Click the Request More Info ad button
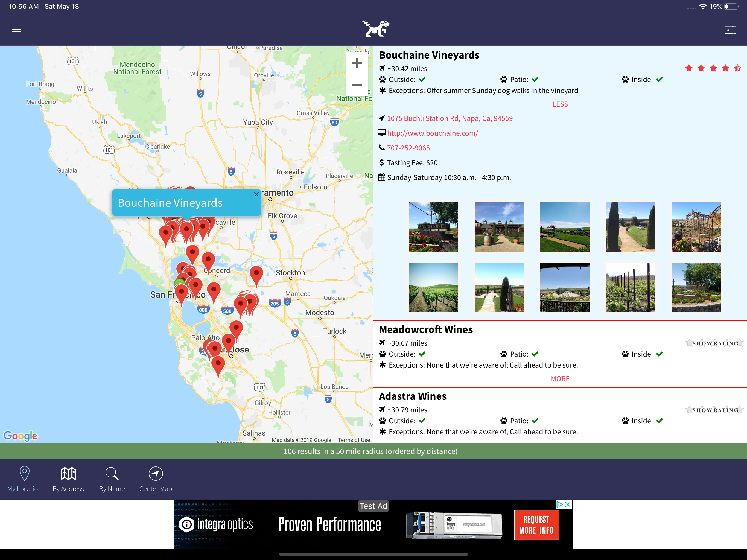The height and width of the screenshot is (560, 747). [x=536, y=525]
